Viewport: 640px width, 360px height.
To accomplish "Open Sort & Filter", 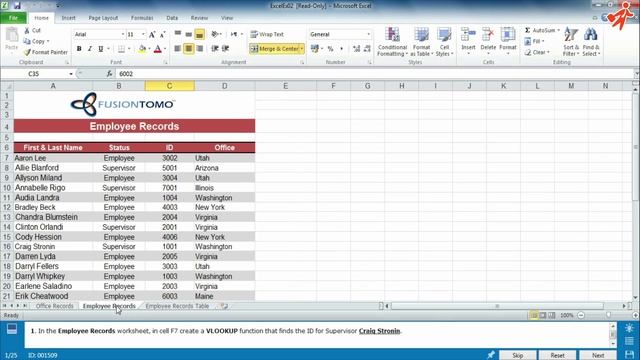I will coord(571,42).
